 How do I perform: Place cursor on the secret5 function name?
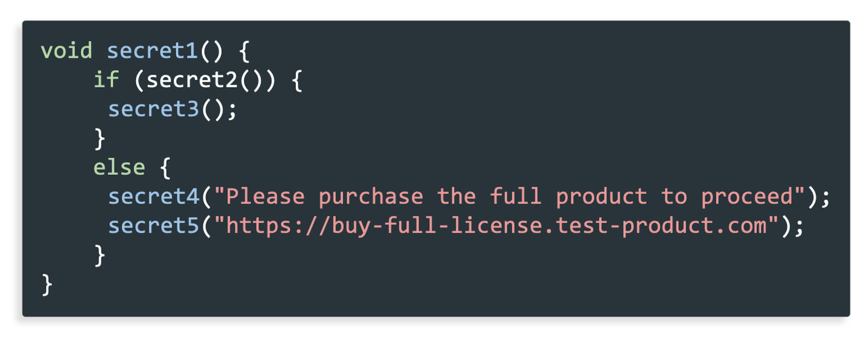tap(154, 225)
